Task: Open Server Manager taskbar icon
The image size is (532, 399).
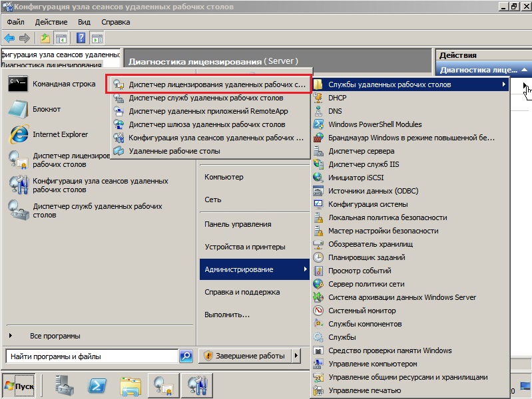Action: [x=64, y=386]
